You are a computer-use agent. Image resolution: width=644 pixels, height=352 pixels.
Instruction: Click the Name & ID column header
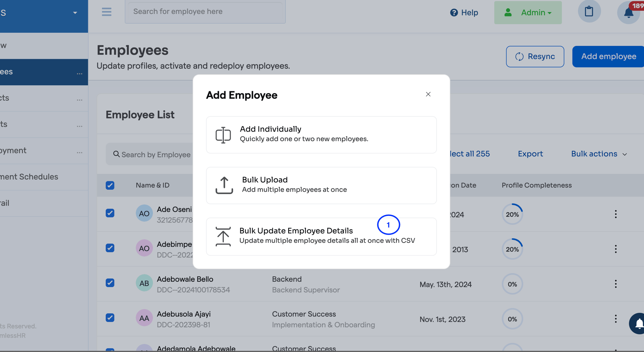153,185
